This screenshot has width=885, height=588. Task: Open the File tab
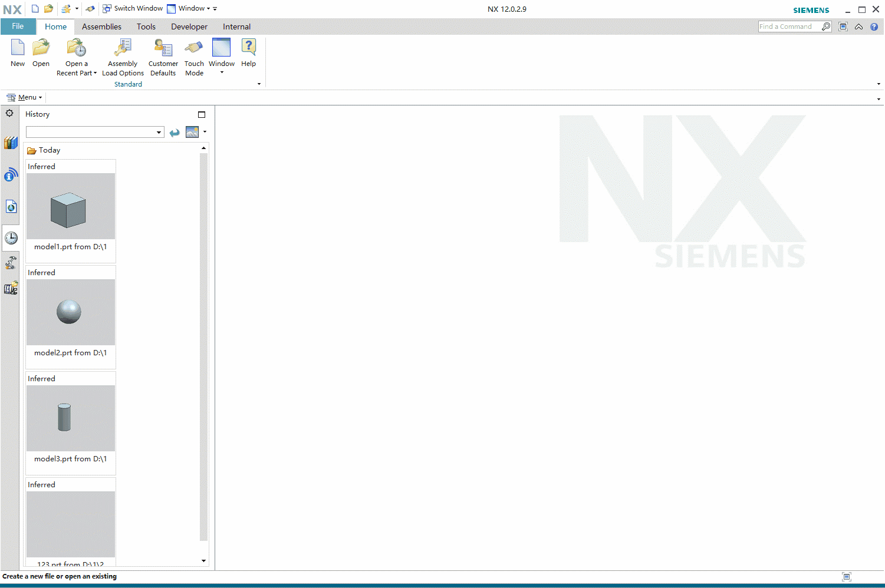[x=18, y=27]
